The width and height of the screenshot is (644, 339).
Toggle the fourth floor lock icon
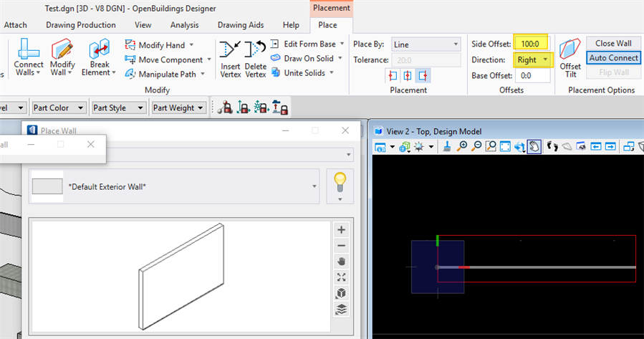click(x=280, y=108)
